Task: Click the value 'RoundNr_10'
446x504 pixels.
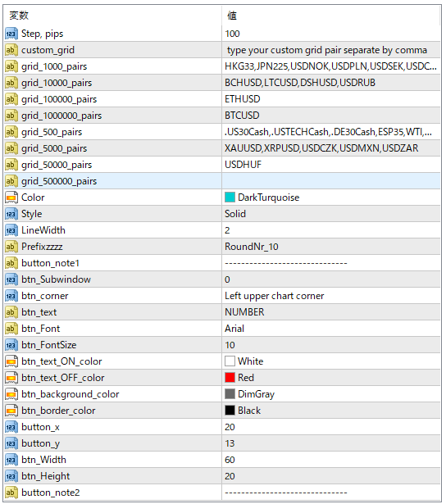Action: 252,247
